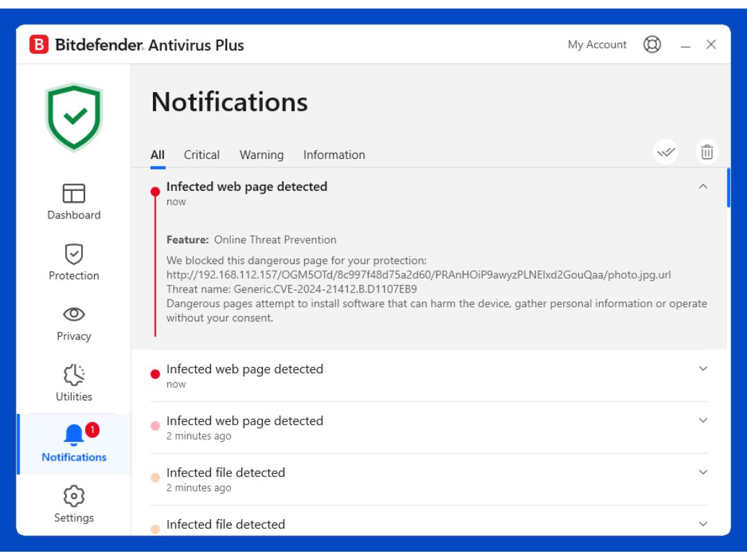This screenshot has width=747, height=560.
Task: Click the Notifications page heading
Action: (x=230, y=102)
